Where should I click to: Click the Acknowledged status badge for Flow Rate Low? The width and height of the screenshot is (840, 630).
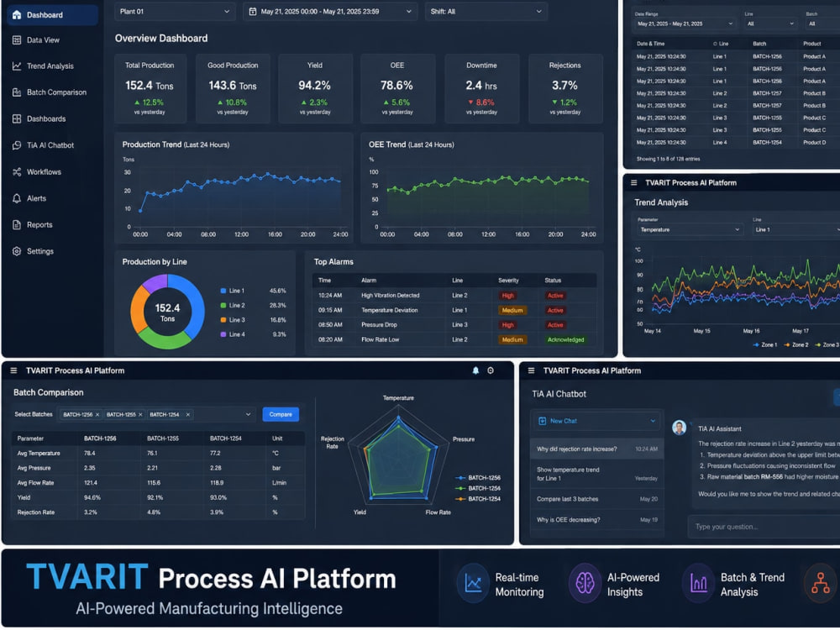(565, 340)
